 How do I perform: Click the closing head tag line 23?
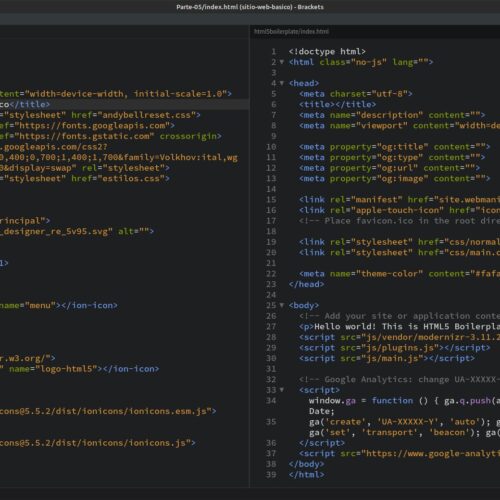tap(306, 284)
